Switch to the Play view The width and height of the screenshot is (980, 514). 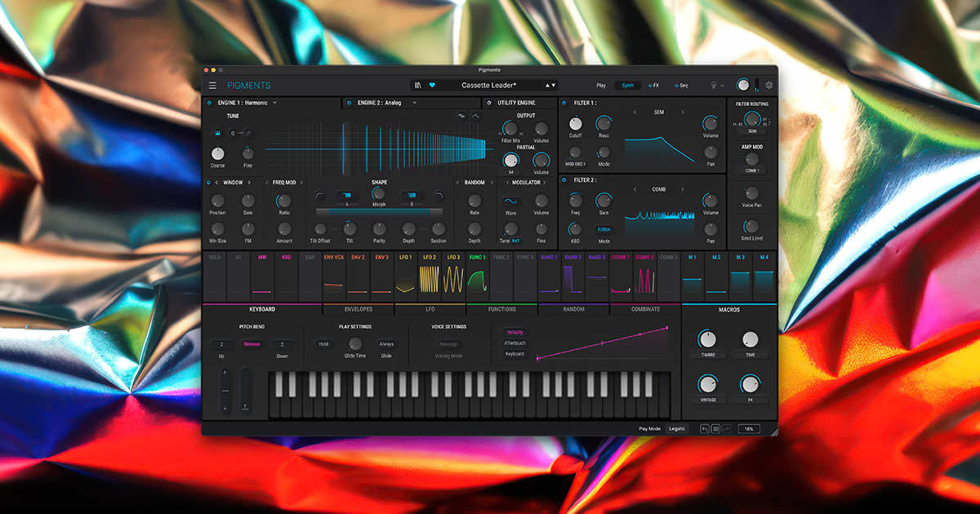click(x=601, y=85)
